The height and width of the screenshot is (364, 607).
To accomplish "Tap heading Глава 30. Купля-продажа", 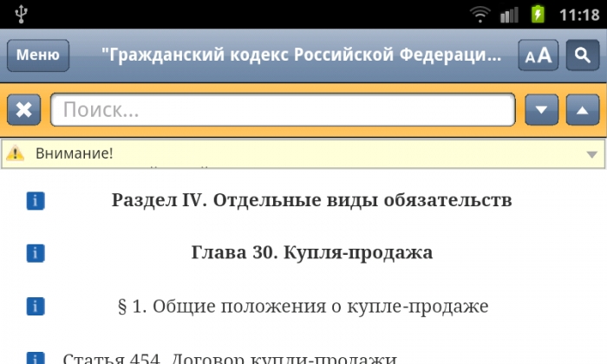I will (x=311, y=252).
